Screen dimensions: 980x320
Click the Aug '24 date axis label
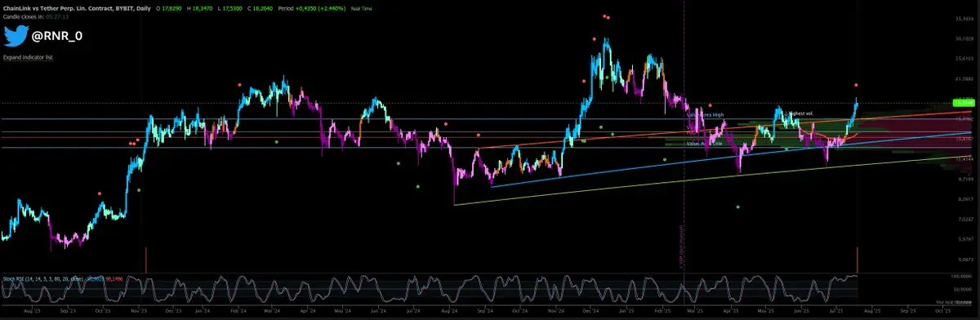448,311
